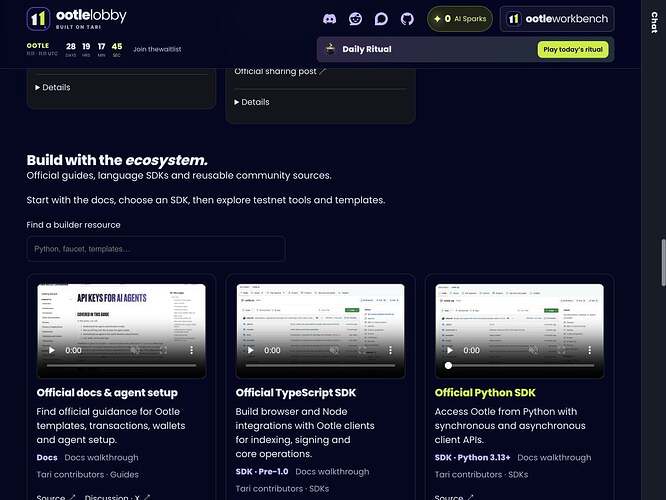Viewport: 666px width, 500px height.
Task: Click the arrow icon next to Discussion · X
Action: [147, 497]
